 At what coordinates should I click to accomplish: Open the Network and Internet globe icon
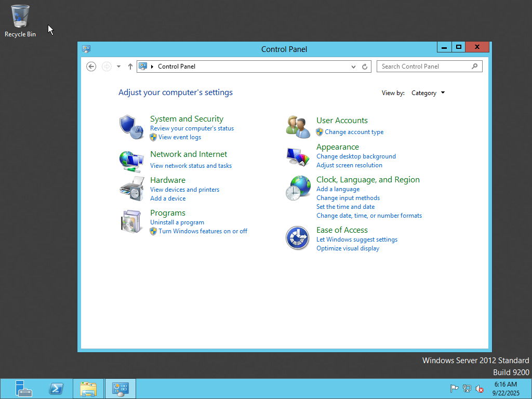(131, 161)
